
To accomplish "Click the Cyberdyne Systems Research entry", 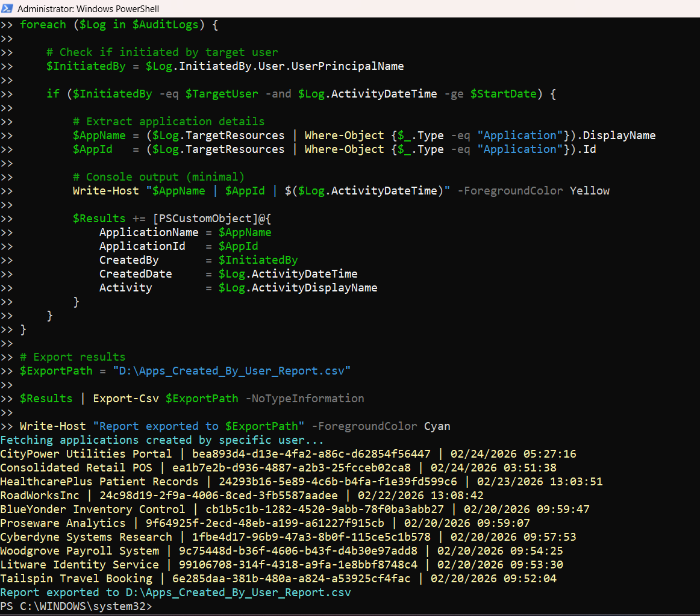I will 86,537.
